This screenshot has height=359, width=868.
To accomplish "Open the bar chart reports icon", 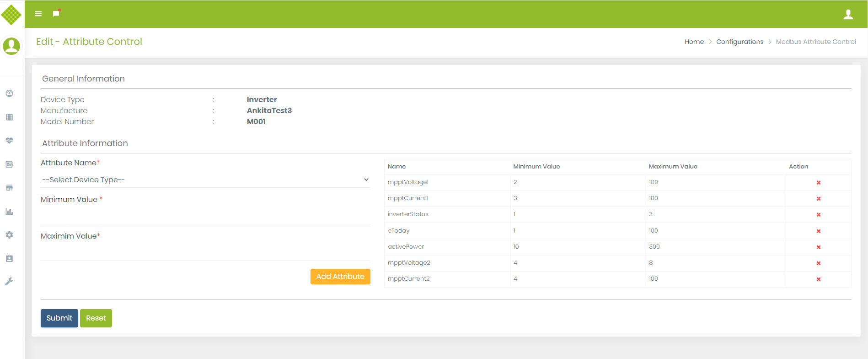I will point(9,212).
